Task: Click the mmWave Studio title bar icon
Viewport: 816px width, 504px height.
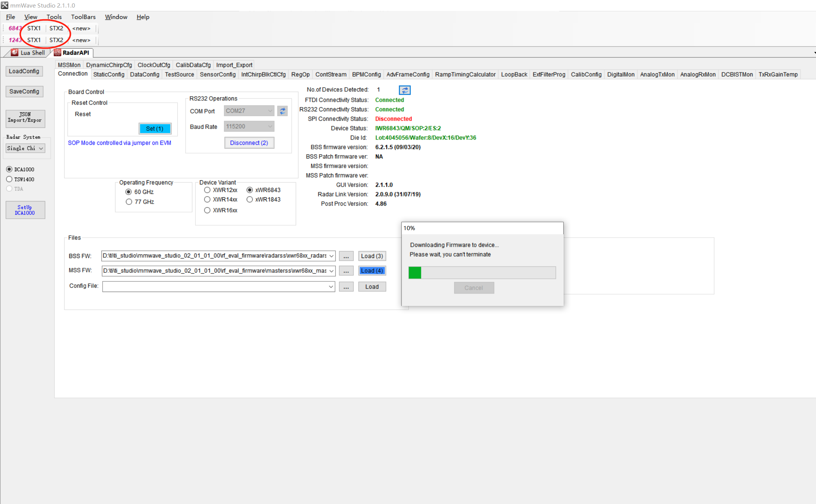Action: (x=5, y=5)
